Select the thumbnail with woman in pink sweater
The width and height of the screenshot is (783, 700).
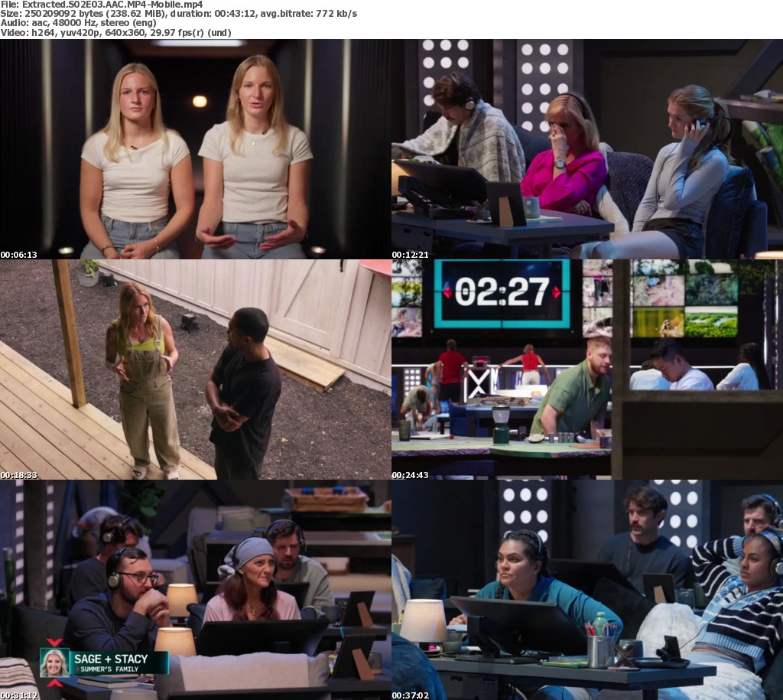(587, 149)
